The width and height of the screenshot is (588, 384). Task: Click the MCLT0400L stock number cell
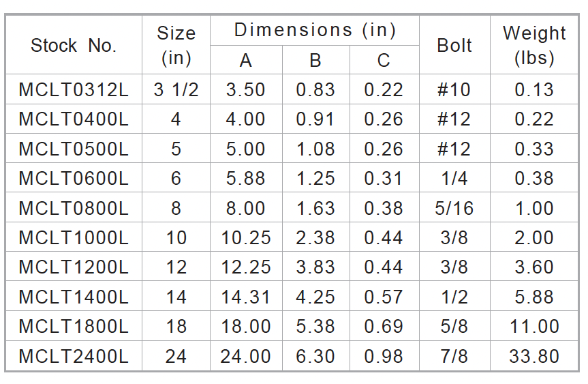[x=74, y=119]
